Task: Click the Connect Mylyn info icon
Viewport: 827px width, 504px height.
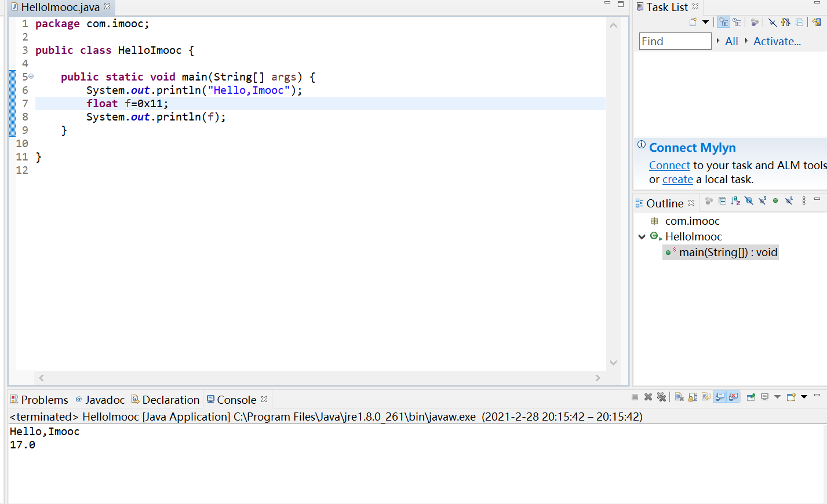Action: 641,144
